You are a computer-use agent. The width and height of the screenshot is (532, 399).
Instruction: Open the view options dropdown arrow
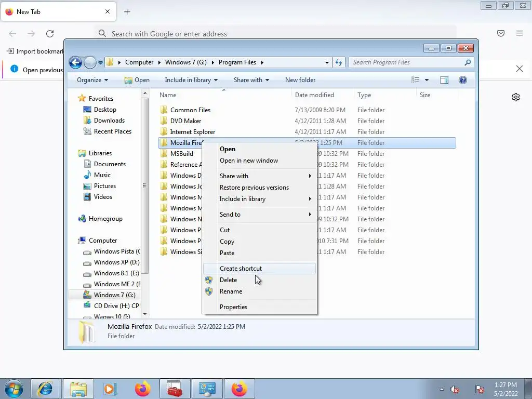427,80
